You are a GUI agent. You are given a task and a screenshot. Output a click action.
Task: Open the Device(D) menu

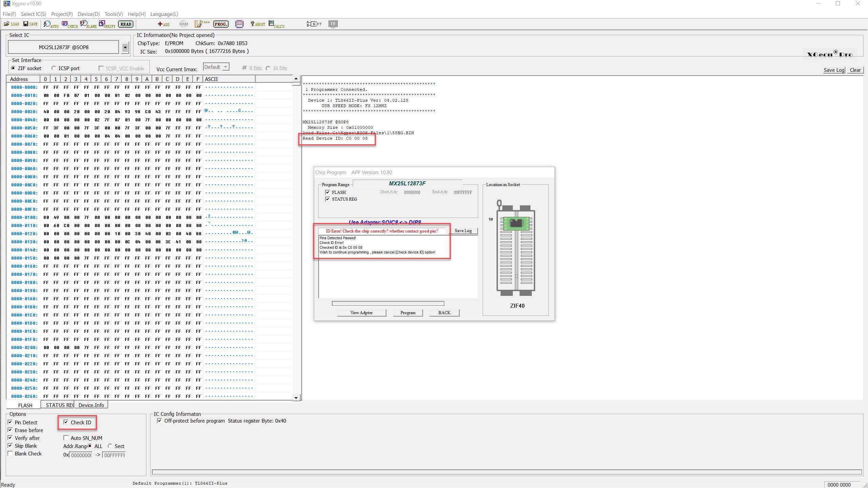(x=88, y=14)
